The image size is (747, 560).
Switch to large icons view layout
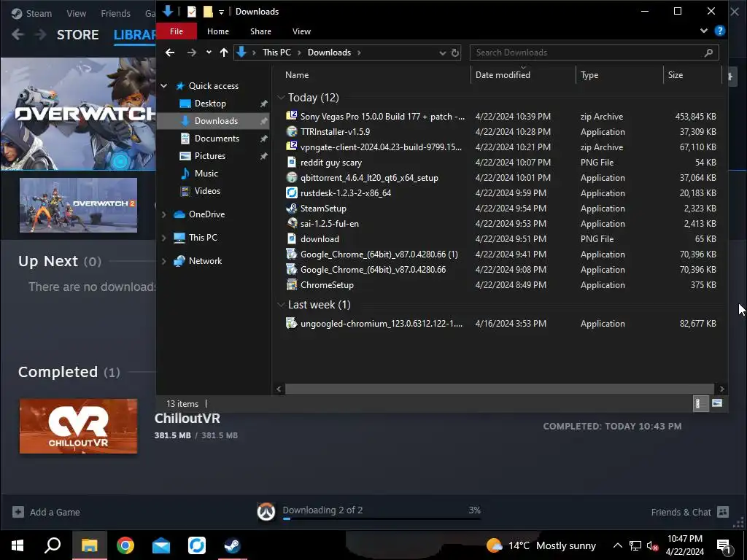click(717, 404)
